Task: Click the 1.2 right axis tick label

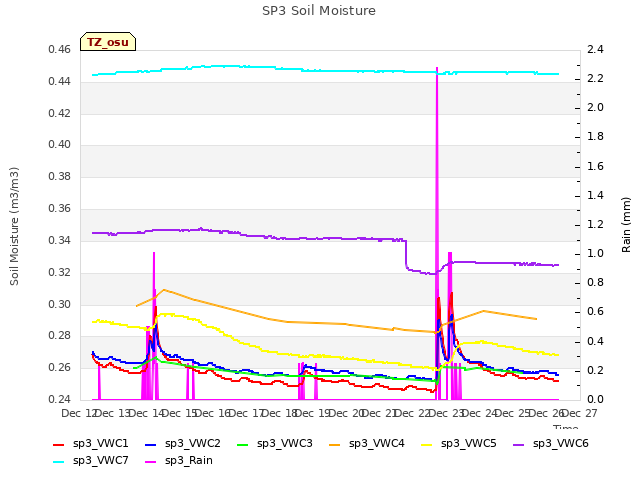Action: pyautogui.click(x=596, y=224)
